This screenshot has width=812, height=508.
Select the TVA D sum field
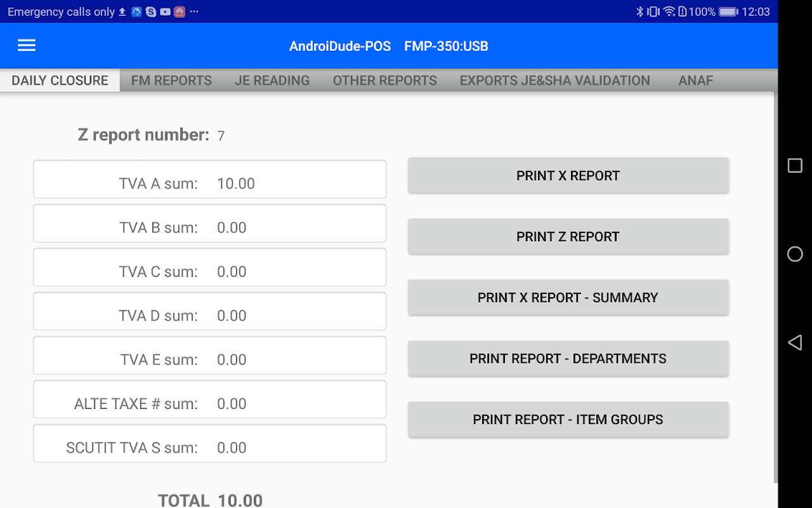point(209,311)
